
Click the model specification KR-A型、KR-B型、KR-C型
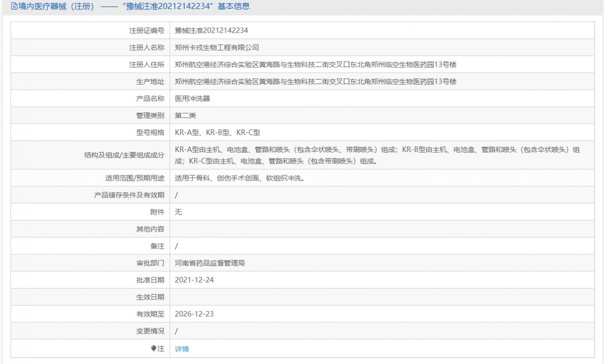click(x=217, y=133)
